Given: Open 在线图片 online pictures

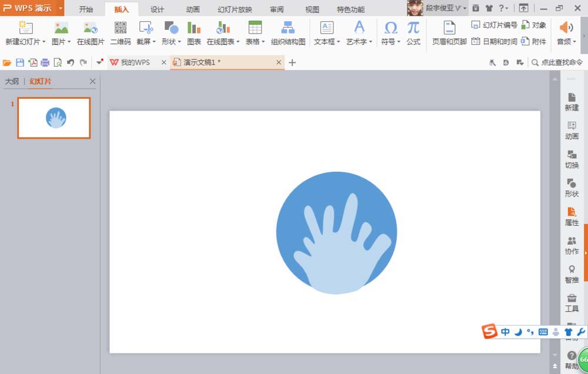Looking at the screenshot, I should (91, 33).
